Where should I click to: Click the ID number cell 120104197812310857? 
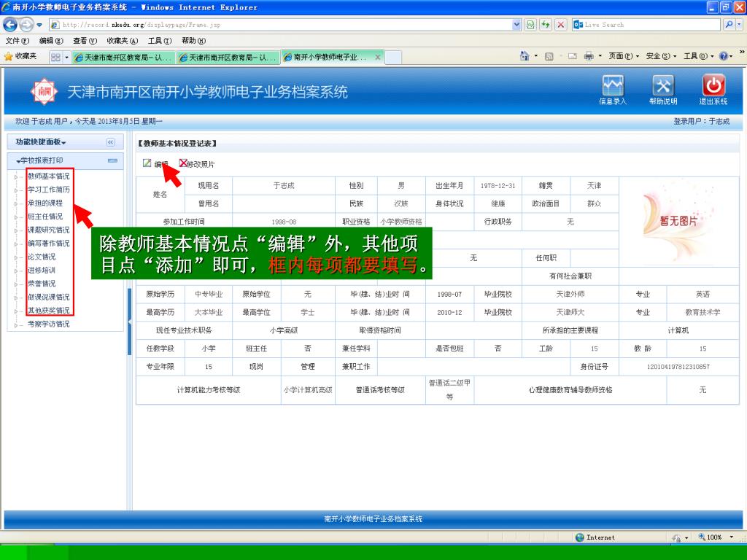pyautogui.click(x=678, y=367)
